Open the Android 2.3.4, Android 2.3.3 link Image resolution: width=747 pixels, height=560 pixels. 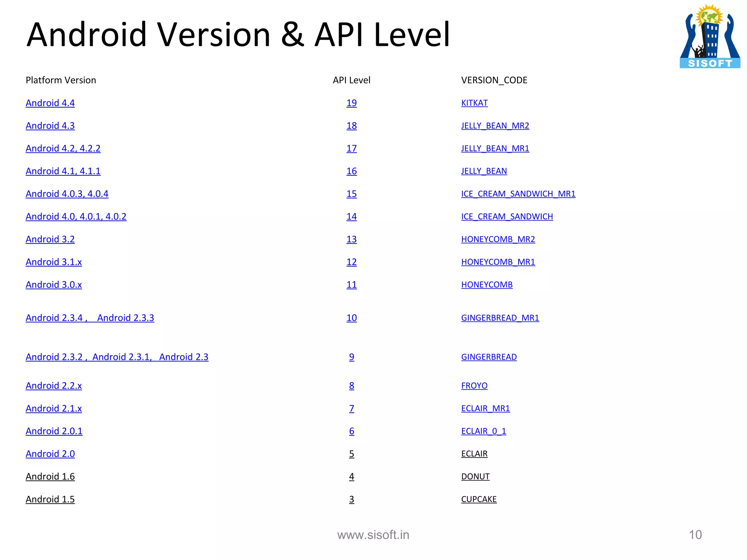[90, 318]
